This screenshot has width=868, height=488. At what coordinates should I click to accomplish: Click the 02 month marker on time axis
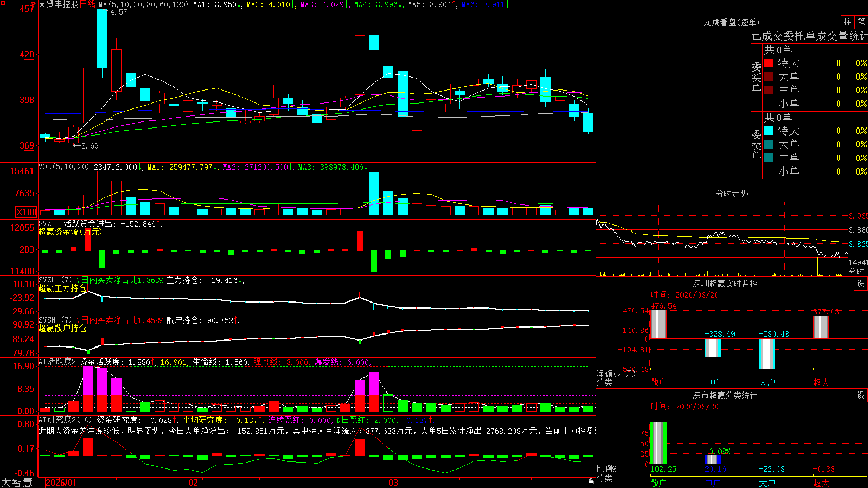coord(193,483)
